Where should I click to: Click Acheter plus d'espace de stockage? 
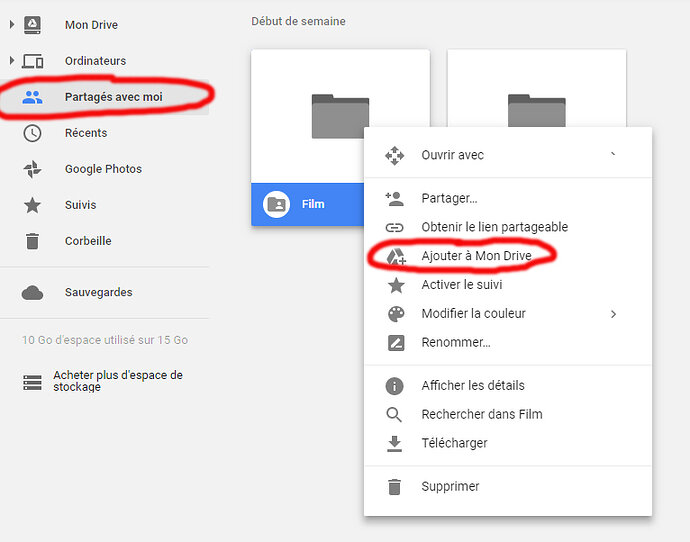coord(117,381)
